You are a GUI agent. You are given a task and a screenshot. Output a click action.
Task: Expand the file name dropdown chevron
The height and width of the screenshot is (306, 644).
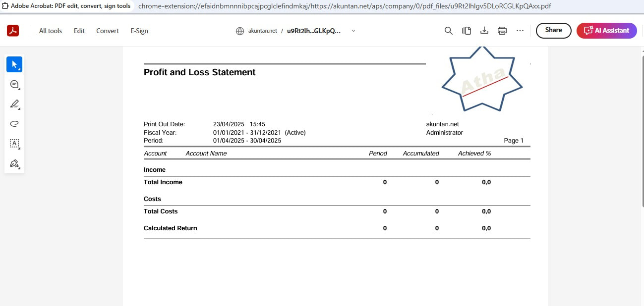(353, 31)
